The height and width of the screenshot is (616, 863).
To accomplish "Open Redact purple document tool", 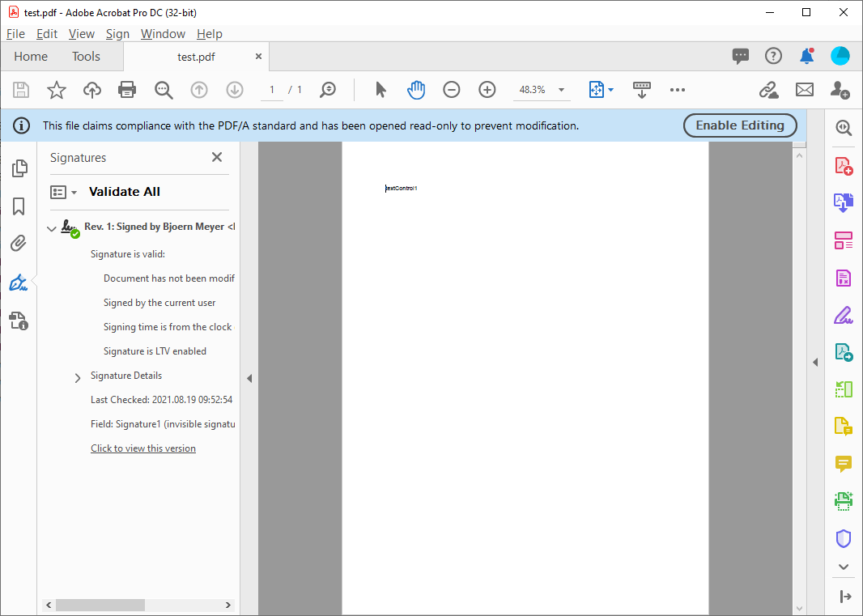I will point(844,278).
